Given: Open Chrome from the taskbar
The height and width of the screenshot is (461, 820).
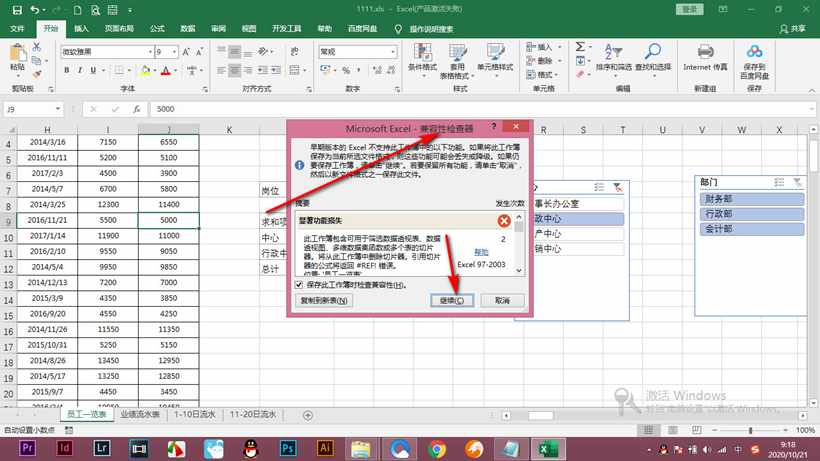Looking at the screenshot, I should click(437, 448).
